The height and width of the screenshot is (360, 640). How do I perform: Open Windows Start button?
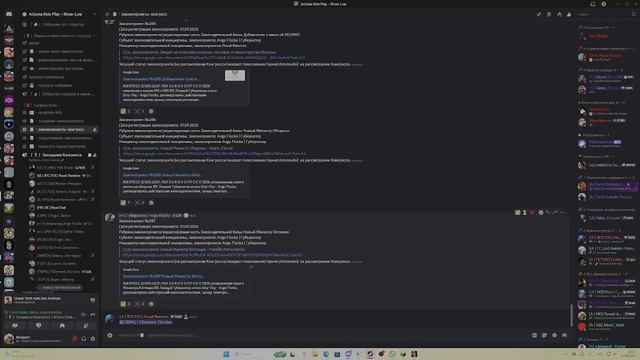tap(226, 354)
